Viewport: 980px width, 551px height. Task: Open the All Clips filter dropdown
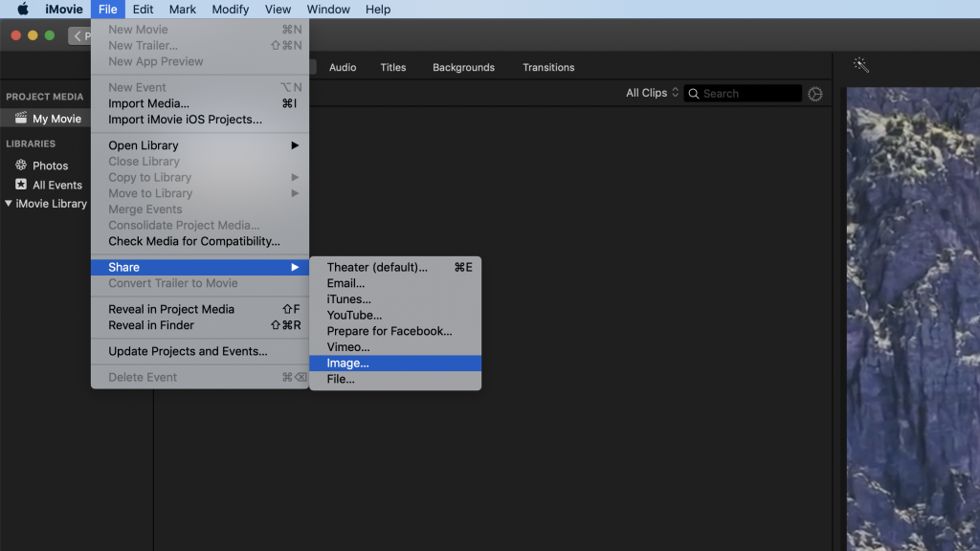652,93
